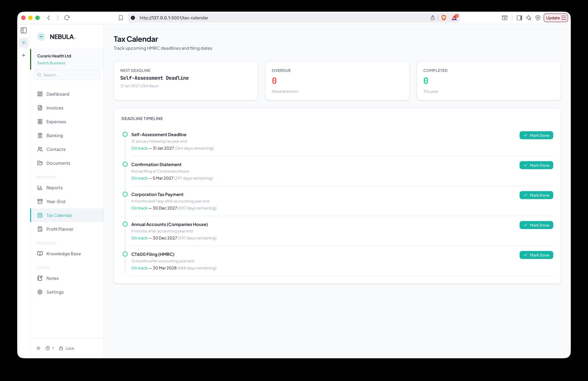Click the Overdue count card
Screen dimensions: 588x381
(x=337, y=81)
